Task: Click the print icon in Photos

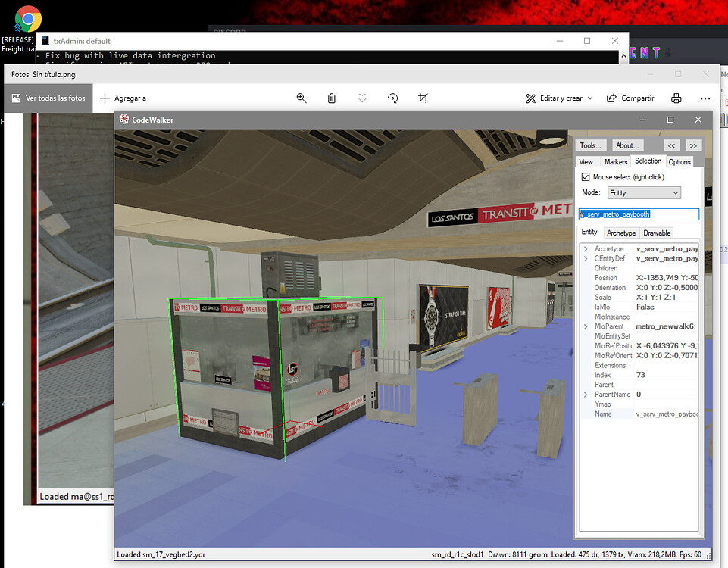Action: [676, 98]
